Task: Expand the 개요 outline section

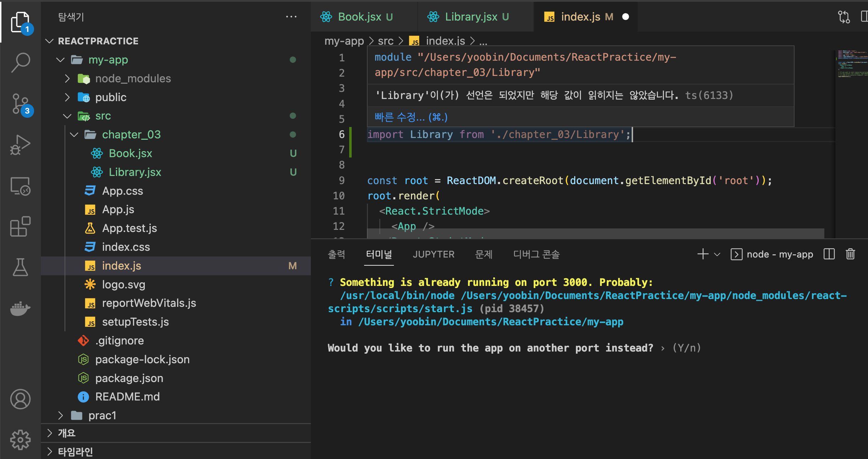Action: [176, 433]
